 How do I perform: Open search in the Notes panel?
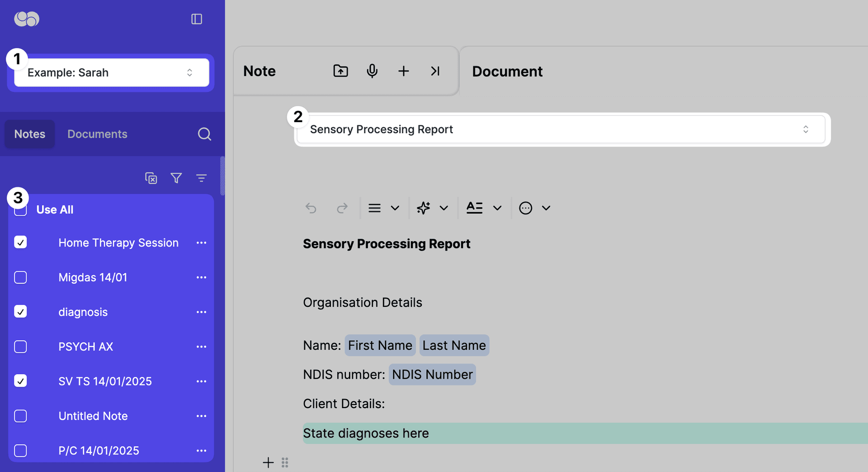point(204,134)
